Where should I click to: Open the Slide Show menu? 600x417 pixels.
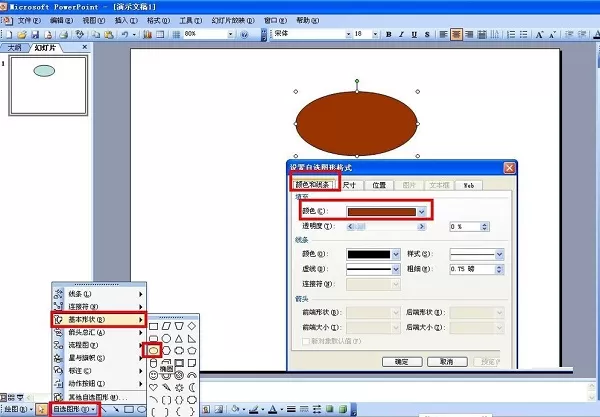click(x=233, y=20)
